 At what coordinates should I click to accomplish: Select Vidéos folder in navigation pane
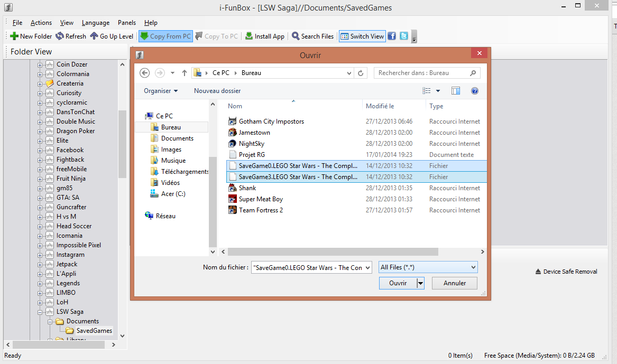tap(170, 182)
